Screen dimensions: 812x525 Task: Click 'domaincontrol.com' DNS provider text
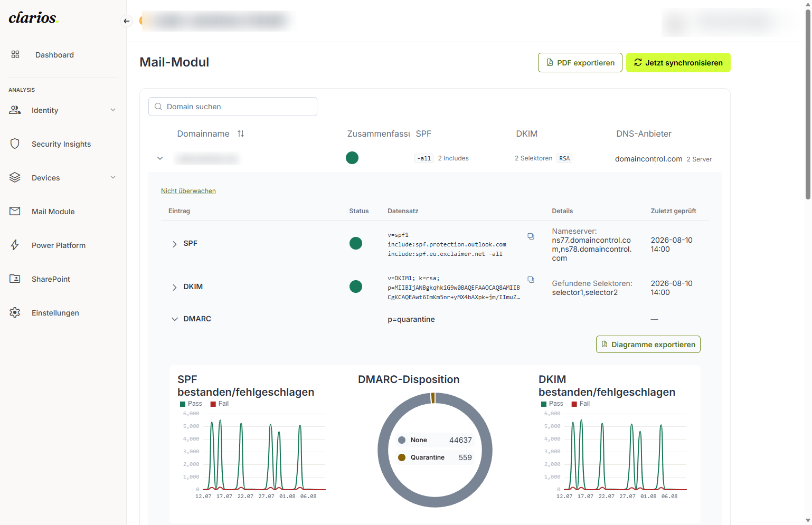click(649, 159)
